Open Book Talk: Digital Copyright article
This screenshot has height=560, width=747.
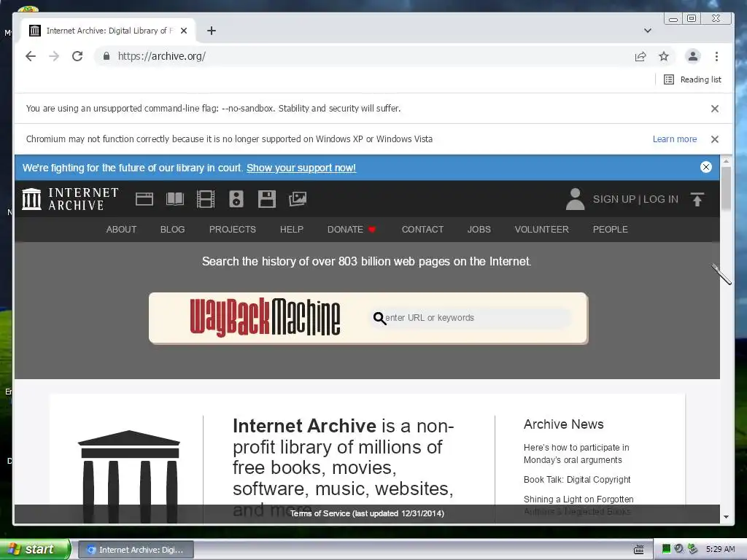[577, 480]
